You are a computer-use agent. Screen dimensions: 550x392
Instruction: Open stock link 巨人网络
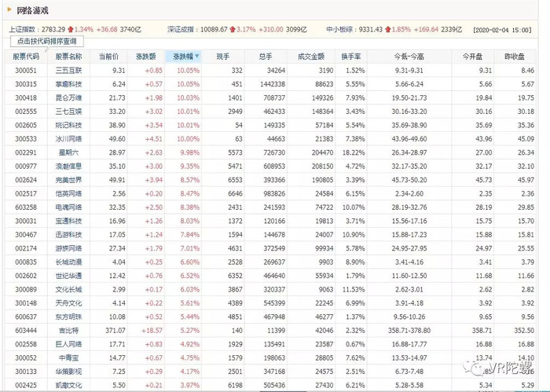tap(69, 344)
